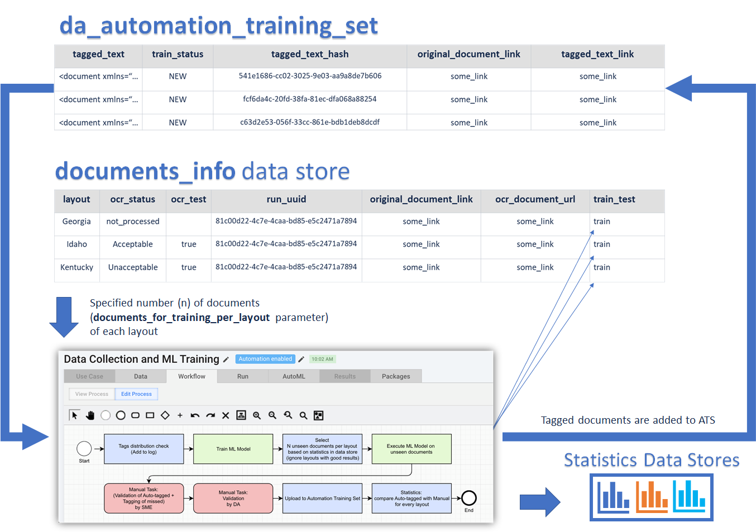756x532 pixels.
Task: Click the Edit Process button
Action: pyautogui.click(x=137, y=394)
